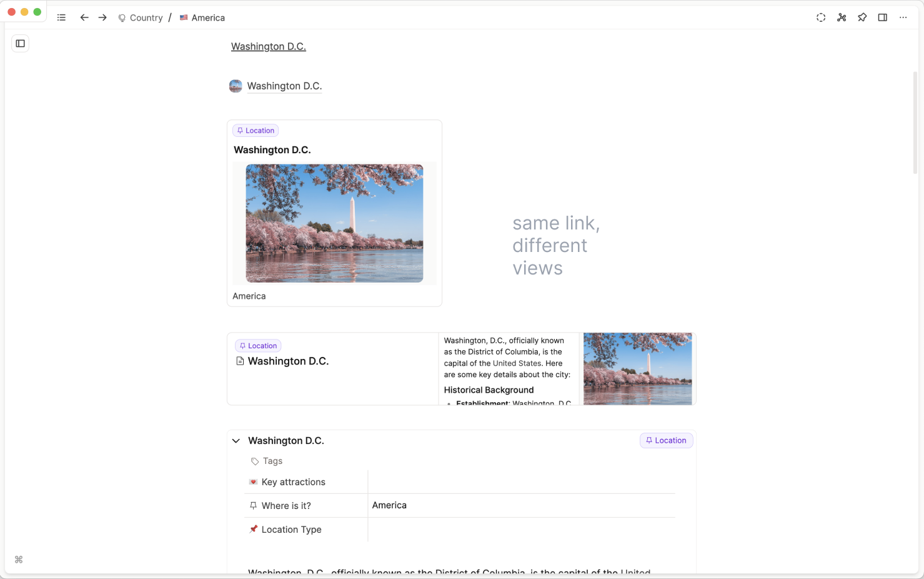The width and height of the screenshot is (924, 579).
Task: Click the Location Type property label
Action: coord(292,530)
